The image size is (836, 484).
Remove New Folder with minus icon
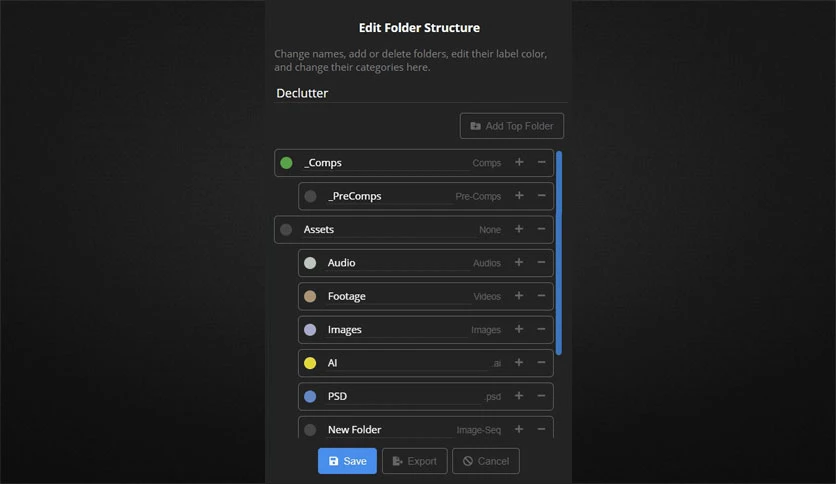[x=541, y=429]
